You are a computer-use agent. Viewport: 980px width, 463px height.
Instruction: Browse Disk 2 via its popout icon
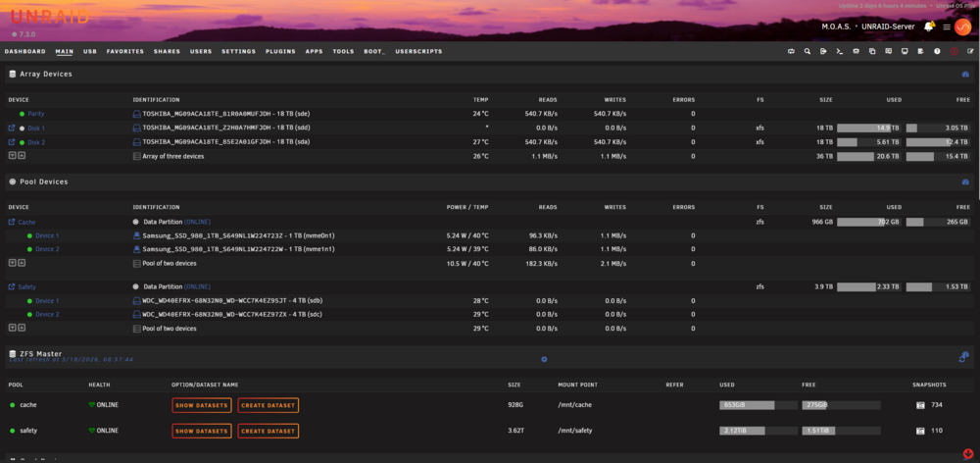click(x=11, y=142)
